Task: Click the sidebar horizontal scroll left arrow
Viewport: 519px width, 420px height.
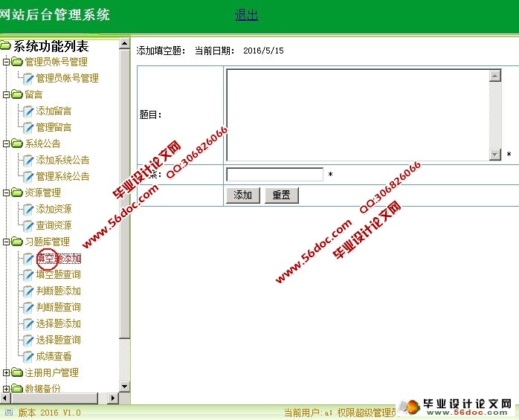Action: (4, 398)
